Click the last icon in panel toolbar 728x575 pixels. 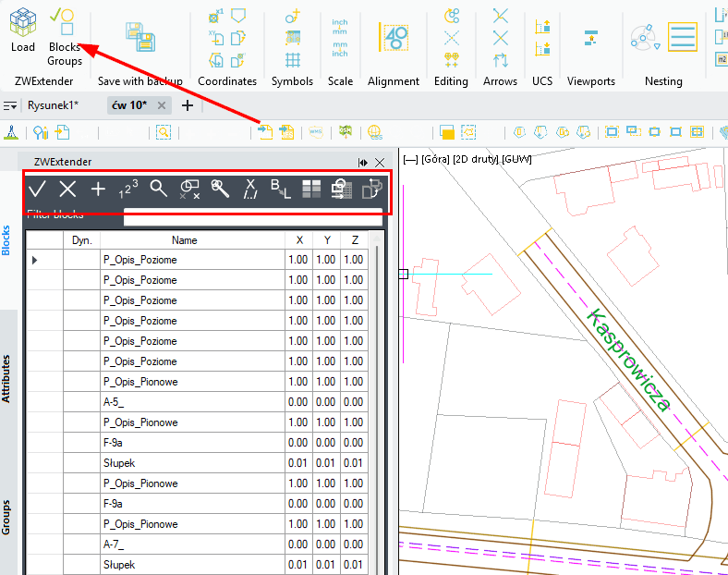[x=372, y=189]
